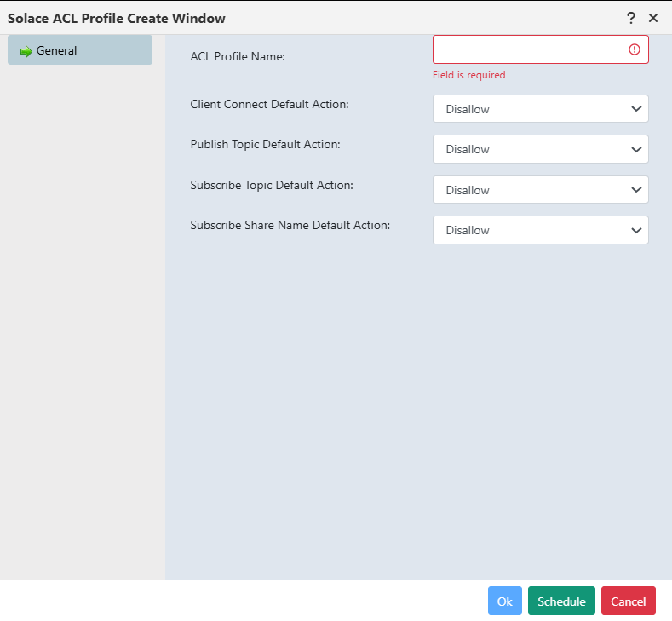This screenshot has height=621, width=672.
Task: Open Subscribe Share Name Default Action dropdown
Action: pos(541,230)
